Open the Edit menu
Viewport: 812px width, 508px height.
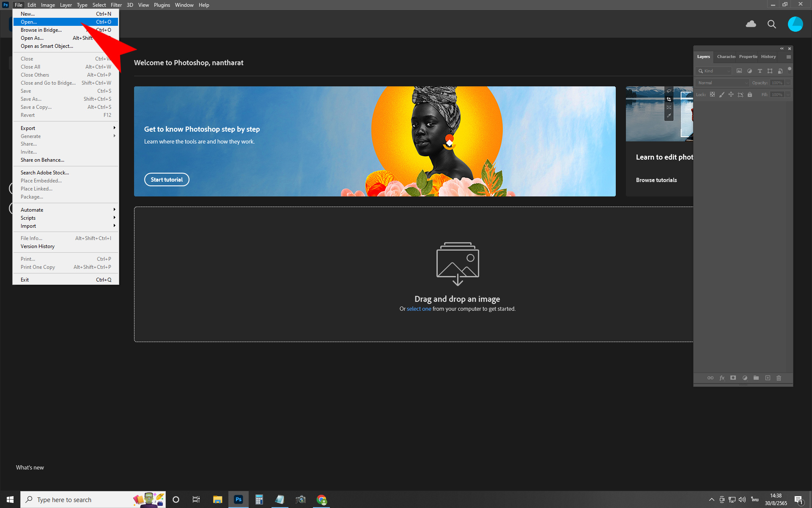point(32,5)
